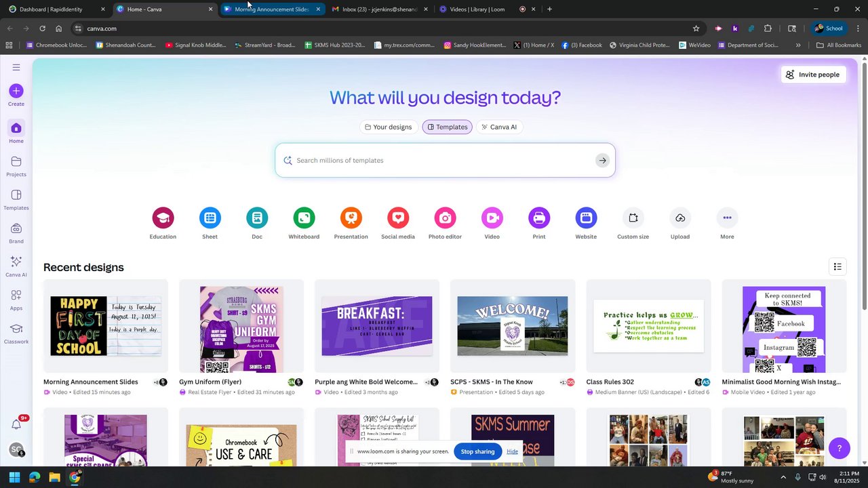Click the Search millions of templates field

[x=445, y=161]
